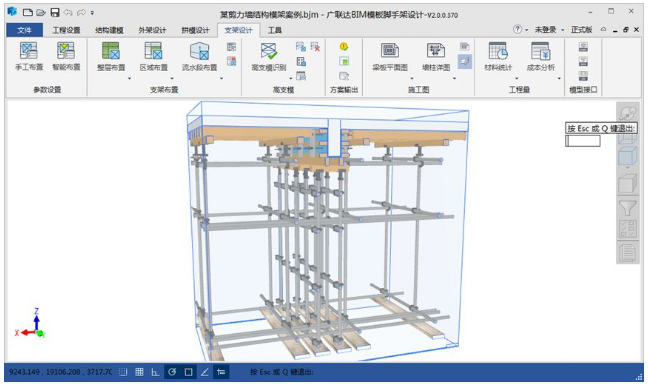Viewport: 649px width, 386px height.
Task: Expand the 成本分析 dropdown arrow
Action: point(559,78)
